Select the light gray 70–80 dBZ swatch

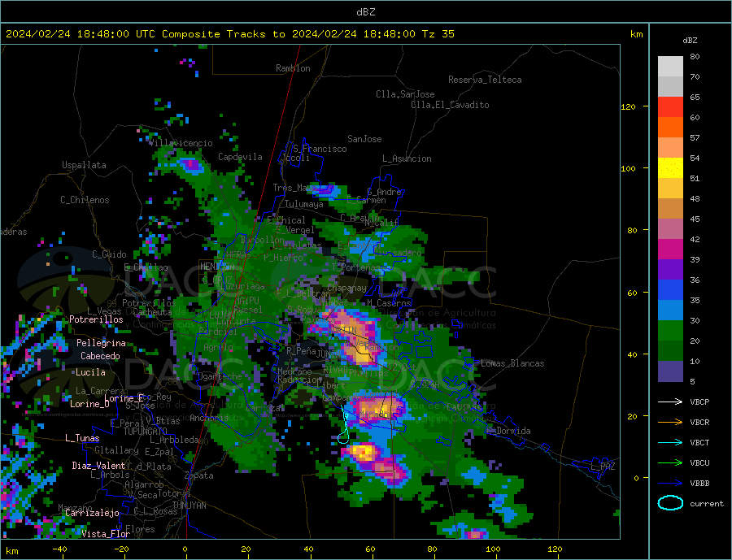[x=670, y=67]
